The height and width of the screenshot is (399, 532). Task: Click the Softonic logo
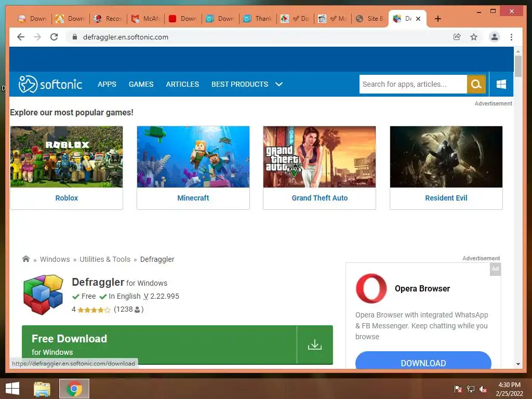50,84
